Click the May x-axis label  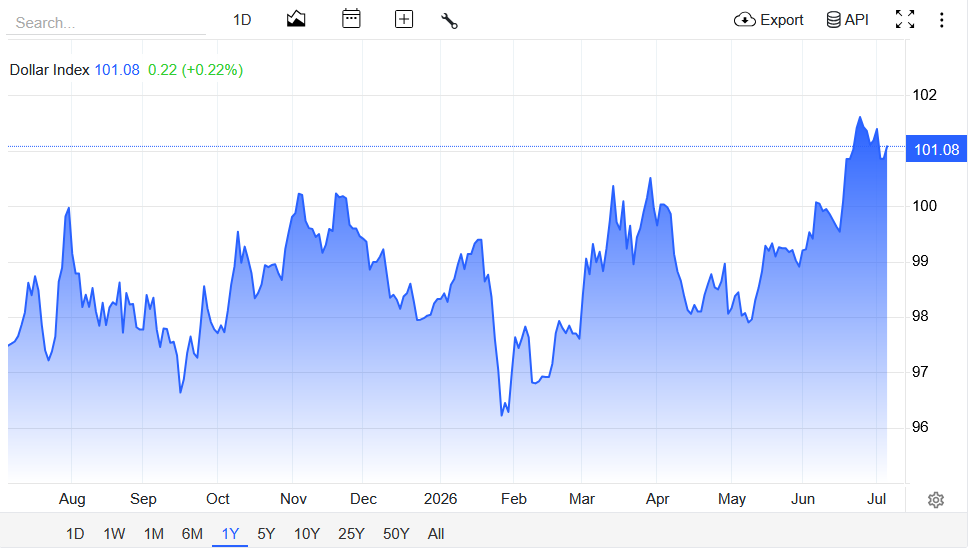[732, 499]
